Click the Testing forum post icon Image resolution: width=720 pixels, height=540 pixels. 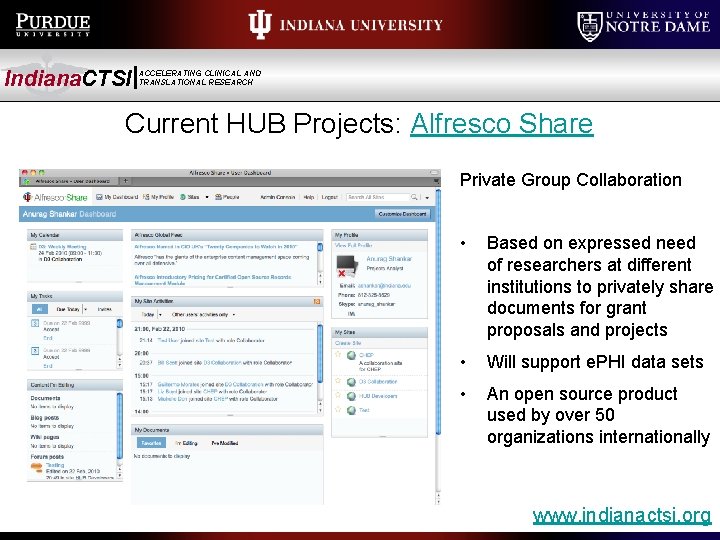tap(36, 467)
